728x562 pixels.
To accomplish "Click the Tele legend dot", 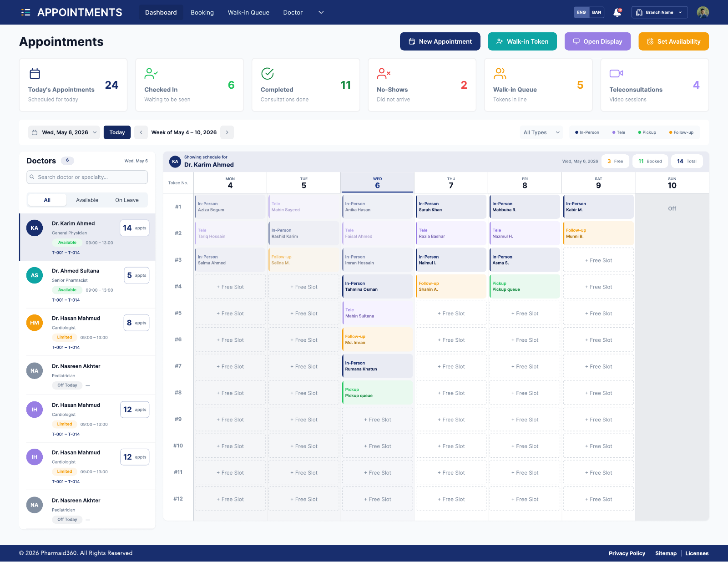I will (x=614, y=132).
